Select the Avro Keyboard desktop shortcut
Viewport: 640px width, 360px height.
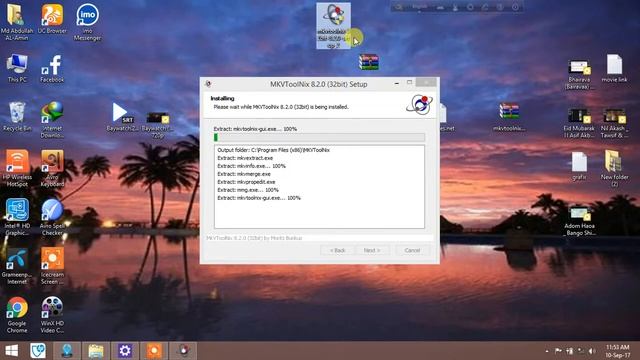(52, 169)
